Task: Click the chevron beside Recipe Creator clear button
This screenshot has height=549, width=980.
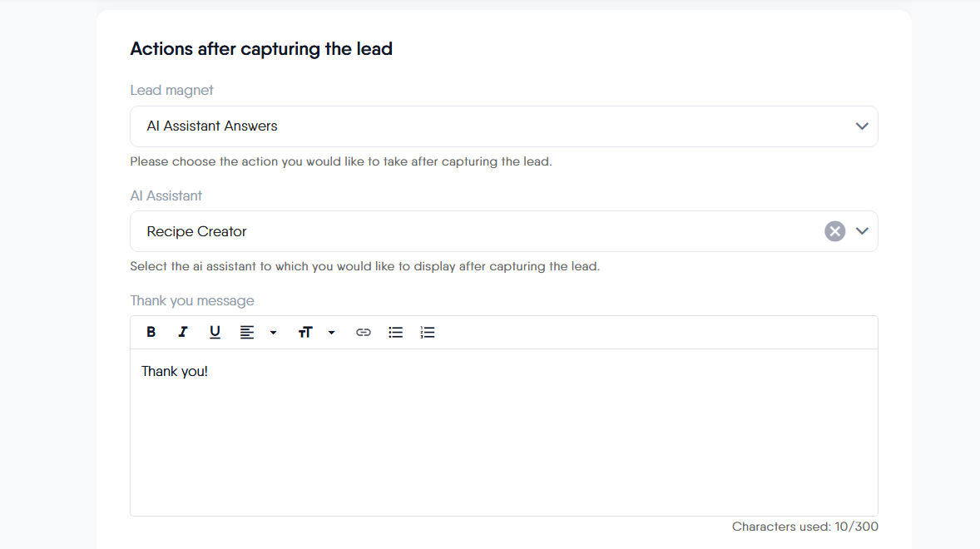Action: click(862, 231)
